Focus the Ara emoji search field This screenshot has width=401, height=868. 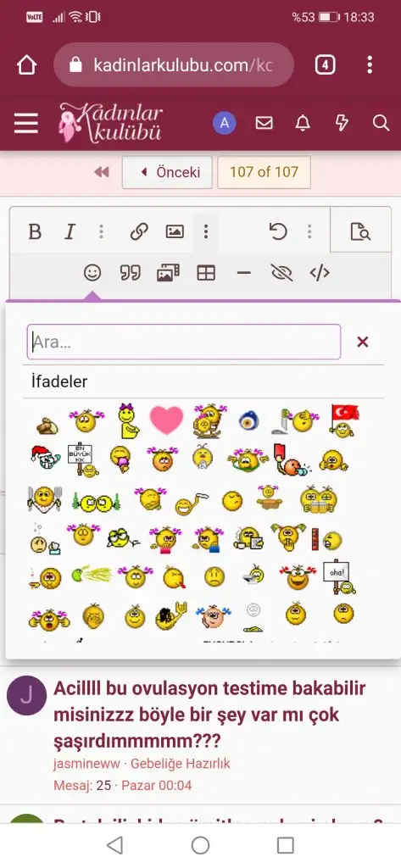[x=184, y=342]
